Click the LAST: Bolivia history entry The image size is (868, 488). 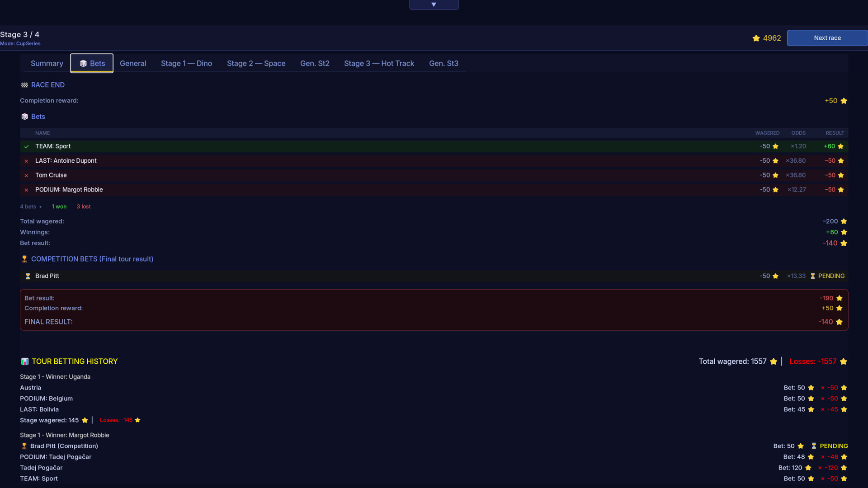[x=39, y=409]
